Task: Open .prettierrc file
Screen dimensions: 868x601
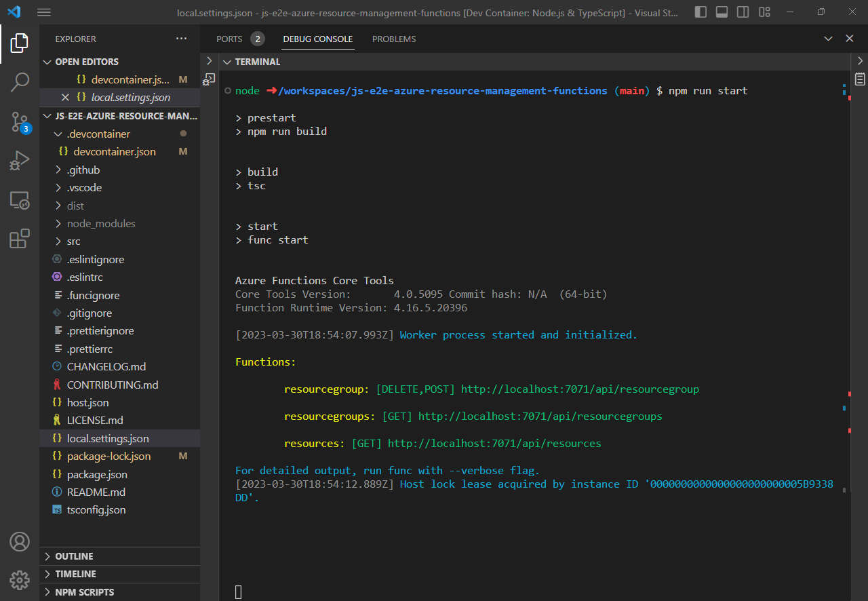Action: click(x=119, y=349)
